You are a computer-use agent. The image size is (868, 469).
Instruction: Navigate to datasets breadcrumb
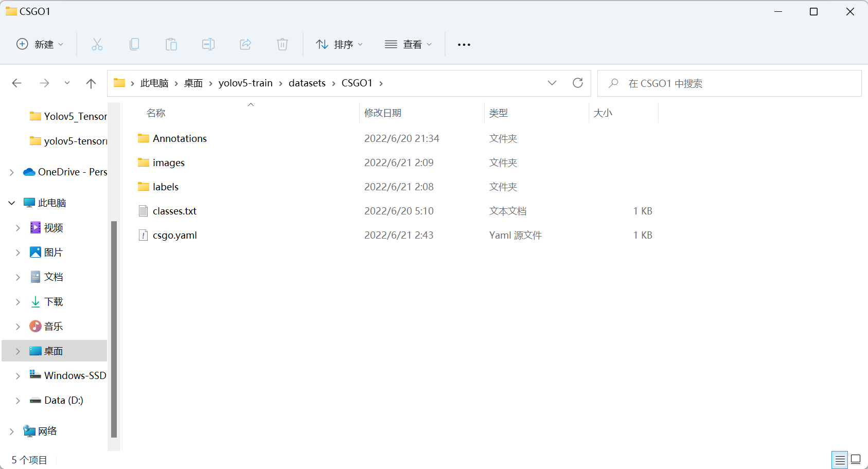(307, 83)
